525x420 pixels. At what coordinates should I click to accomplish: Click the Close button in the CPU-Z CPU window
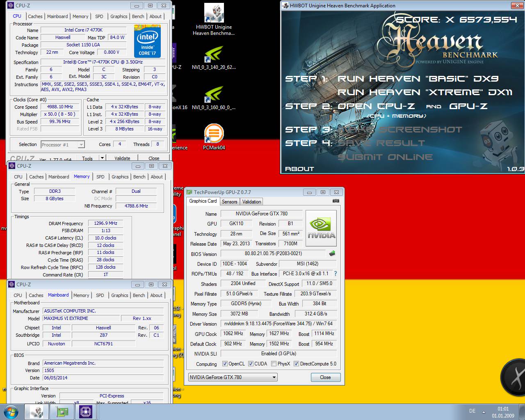tap(154, 158)
